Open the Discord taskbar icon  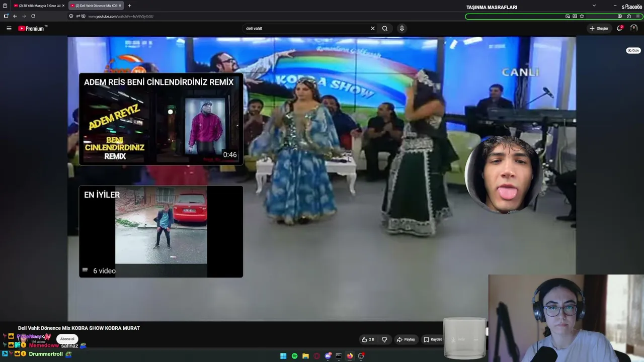point(328,356)
